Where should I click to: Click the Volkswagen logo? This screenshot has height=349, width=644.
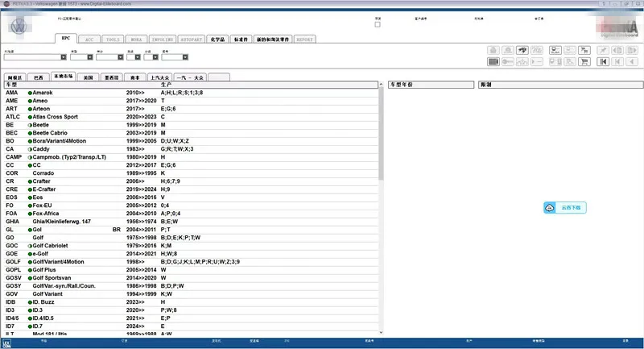[19, 27]
